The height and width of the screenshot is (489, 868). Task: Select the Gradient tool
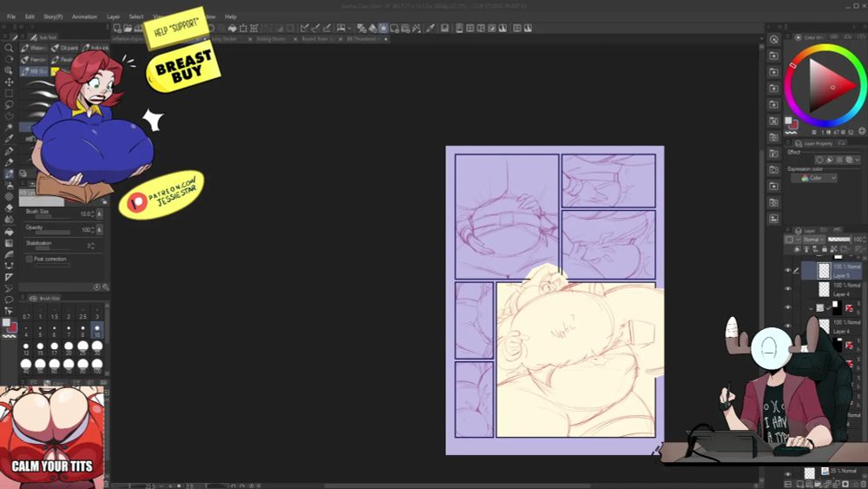pyautogui.click(x=9, y=243)
